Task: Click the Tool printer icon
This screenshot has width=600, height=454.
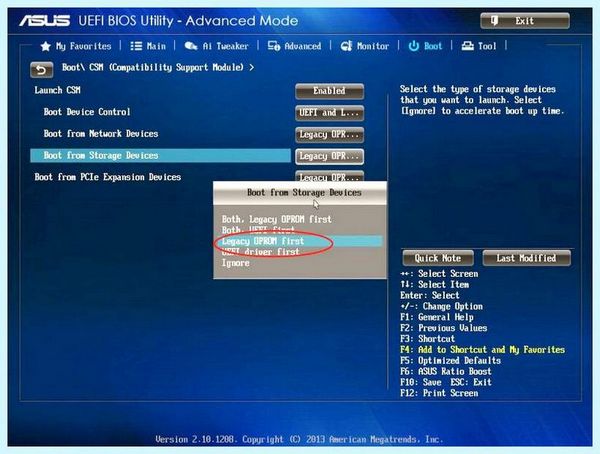Action: tap(468, 46)
